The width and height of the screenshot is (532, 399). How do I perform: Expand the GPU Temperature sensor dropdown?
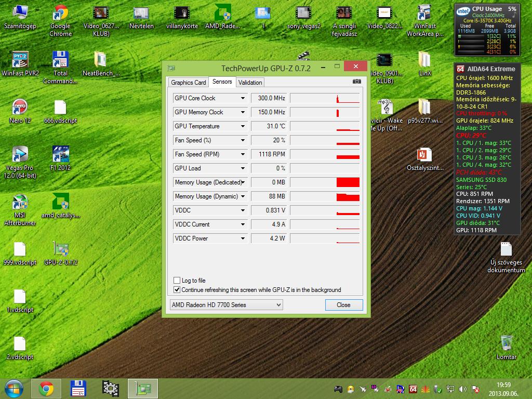[243, 126]
